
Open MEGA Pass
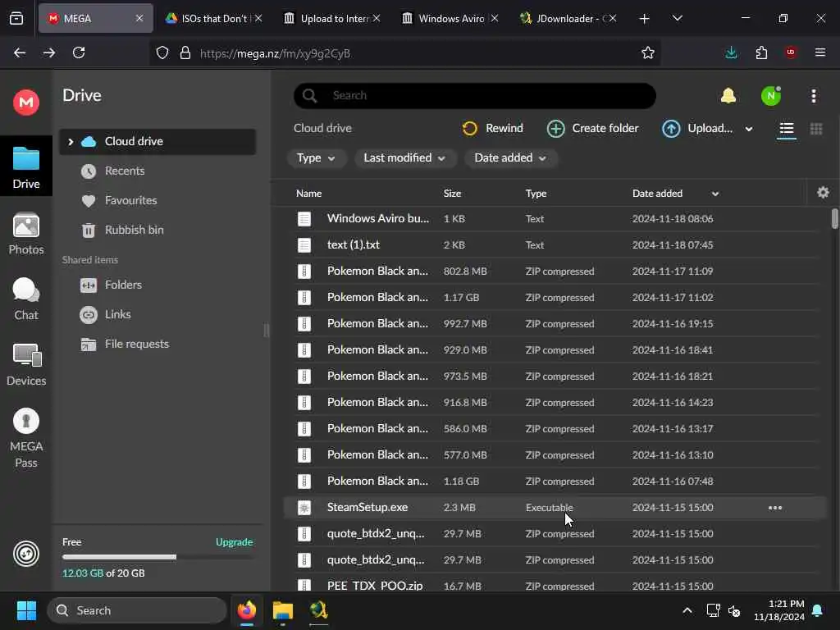(26, 438)
